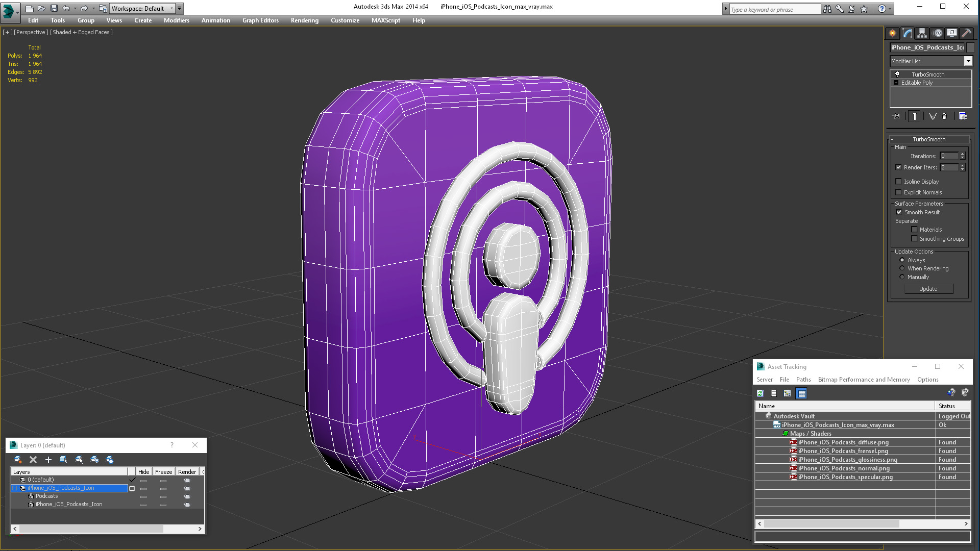Click Iterations spinner arrows
The image size is (980, 551).
coord(962,156)
